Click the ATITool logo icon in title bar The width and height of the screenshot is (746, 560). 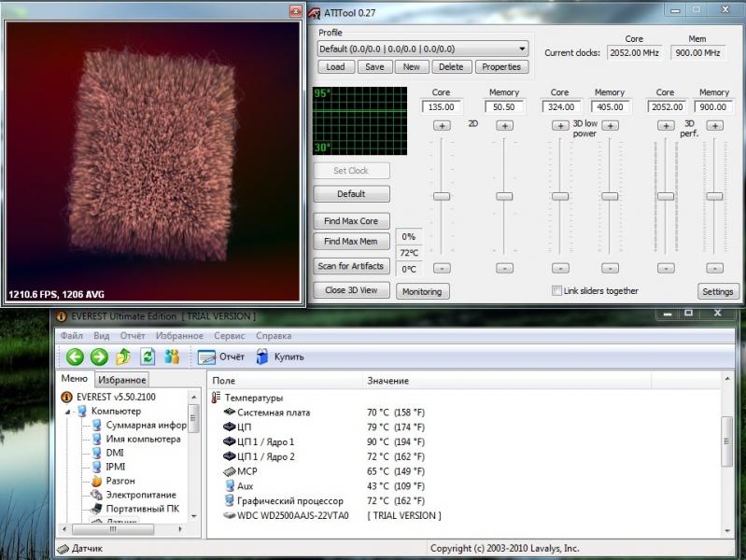coord(314,13)
